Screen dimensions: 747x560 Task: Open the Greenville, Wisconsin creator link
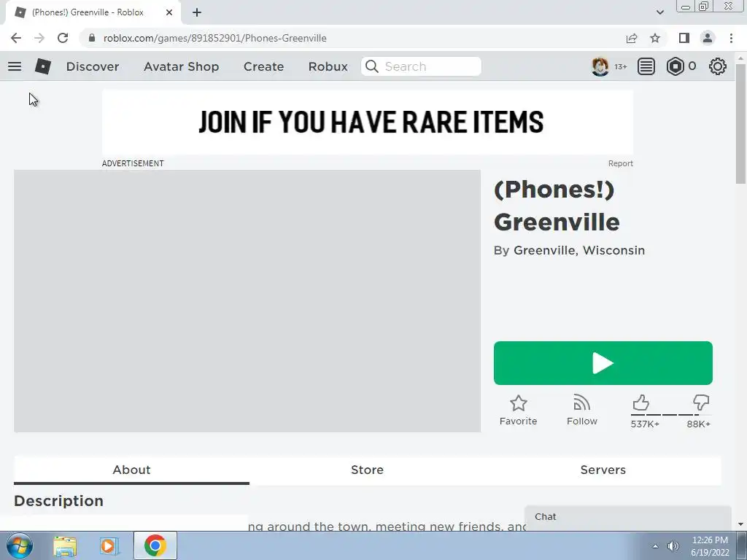(578, 251)
